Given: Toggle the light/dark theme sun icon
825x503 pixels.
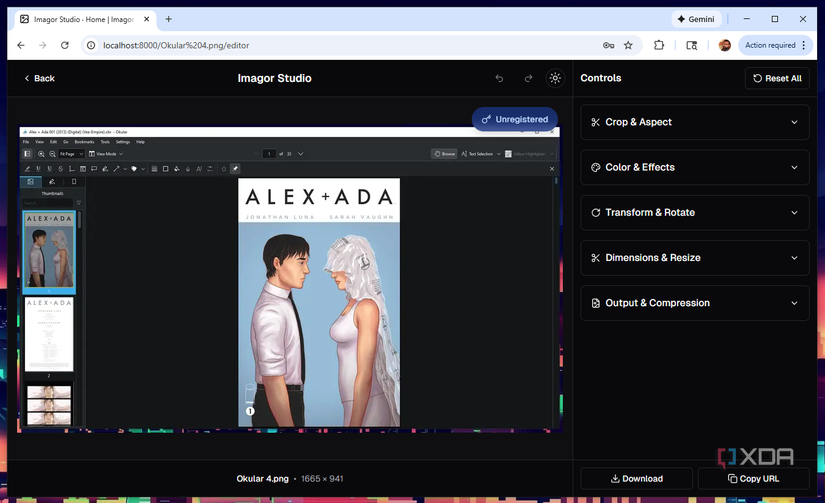Looking at the screenshot, I should (x=555, y=78).
